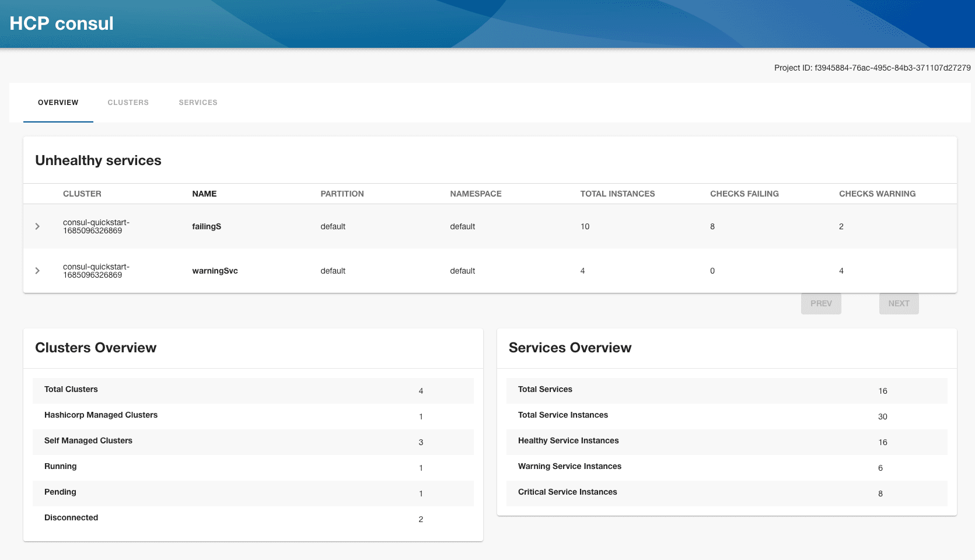Click the Total Clusters row

point(253,390)
